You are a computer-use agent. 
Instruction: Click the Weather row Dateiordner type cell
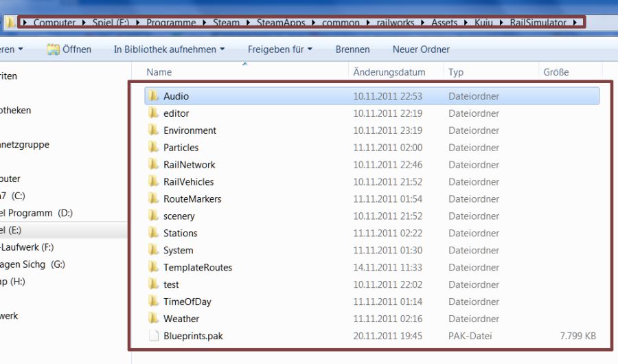(474, 319)
